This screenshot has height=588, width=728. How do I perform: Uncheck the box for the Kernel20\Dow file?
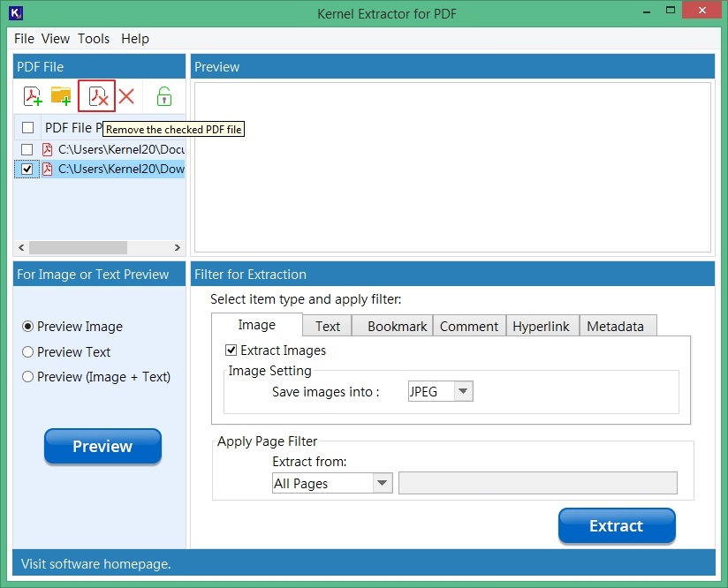pyautogui.click(x=27, y=169)
